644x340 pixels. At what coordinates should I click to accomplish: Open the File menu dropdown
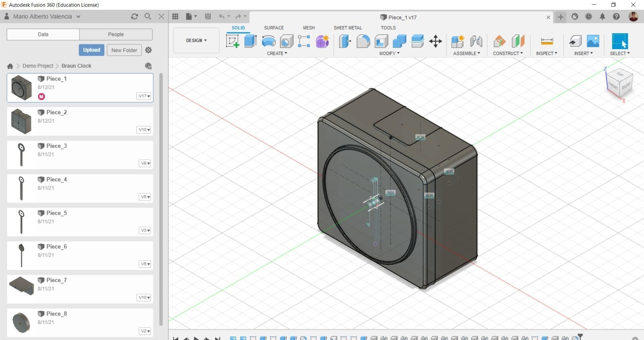tap(191, 16)
